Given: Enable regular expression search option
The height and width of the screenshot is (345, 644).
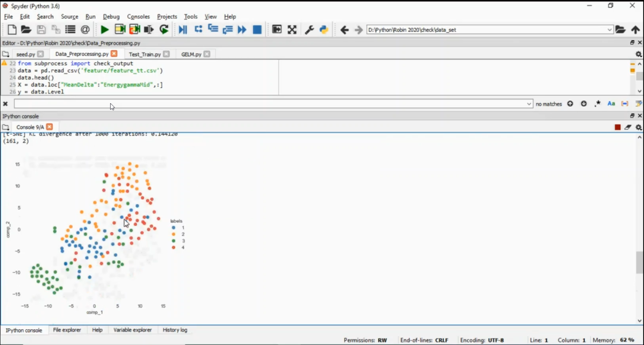Looking at the screenshot, I should [597, 104].
